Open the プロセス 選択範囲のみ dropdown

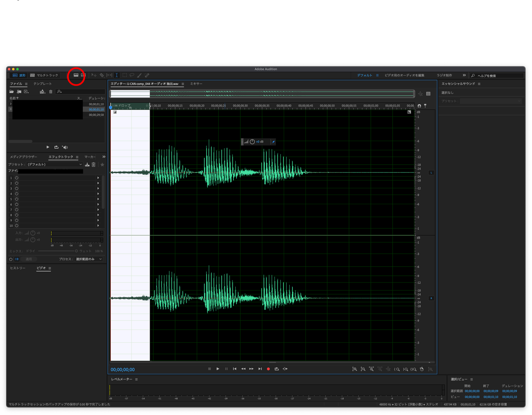tap(89, 259)
